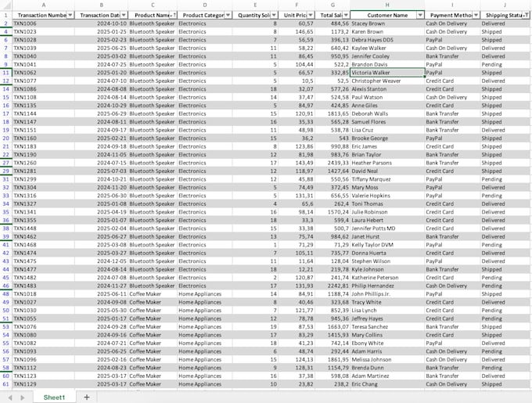
Task: Select column H header
Action: click(x=387, y=5)
